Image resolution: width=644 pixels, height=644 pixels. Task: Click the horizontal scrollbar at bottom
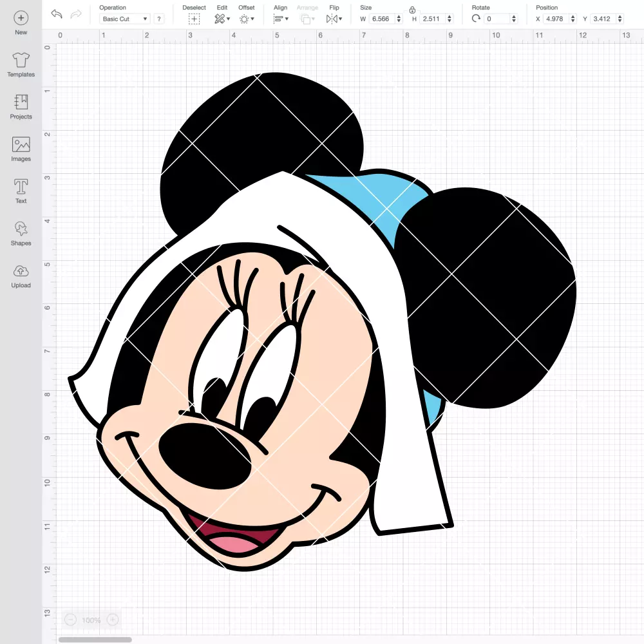tap(95, 639)
